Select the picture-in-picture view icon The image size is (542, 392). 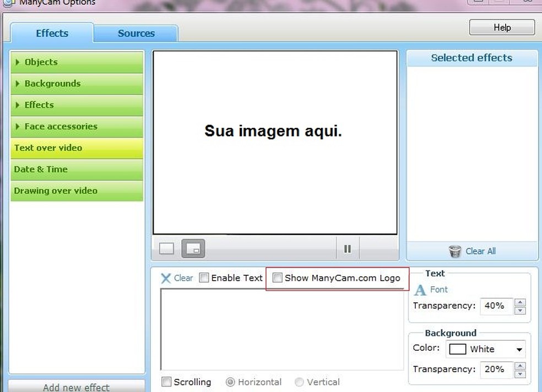[x=193, y=248]
